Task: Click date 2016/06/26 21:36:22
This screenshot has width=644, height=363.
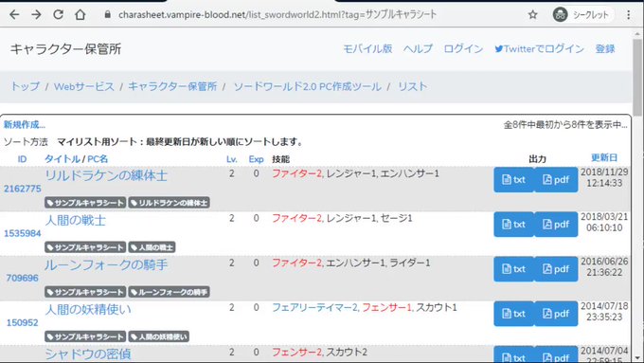Action: click(x=604, y=267)
